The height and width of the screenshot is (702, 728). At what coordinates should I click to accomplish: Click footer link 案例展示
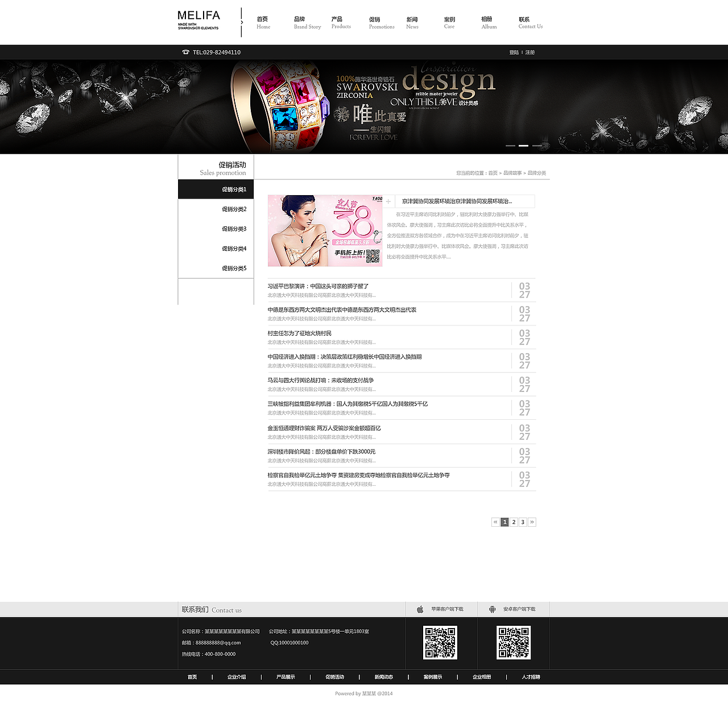433,677
